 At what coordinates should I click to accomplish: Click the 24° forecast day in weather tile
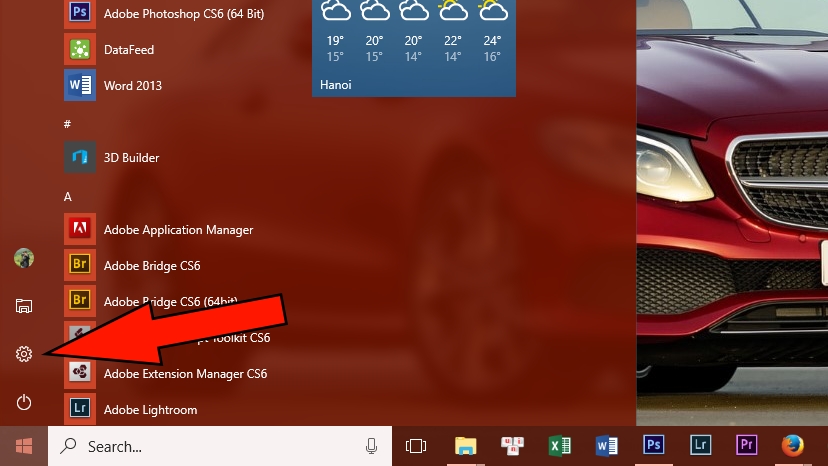tap(492, 32)
